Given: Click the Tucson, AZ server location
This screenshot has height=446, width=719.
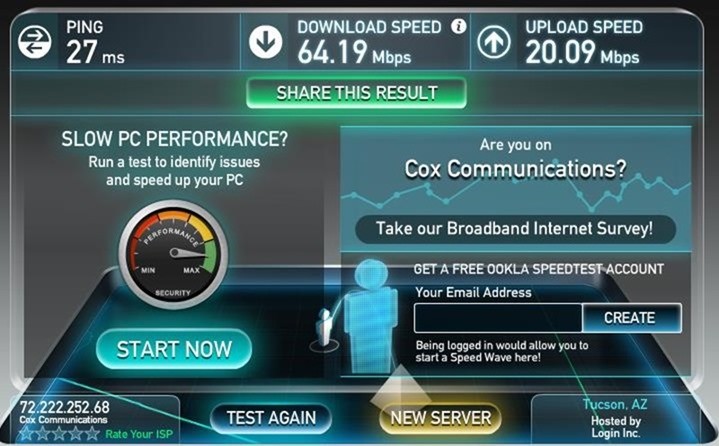Looking at the screenshot, I should point(615,404).
